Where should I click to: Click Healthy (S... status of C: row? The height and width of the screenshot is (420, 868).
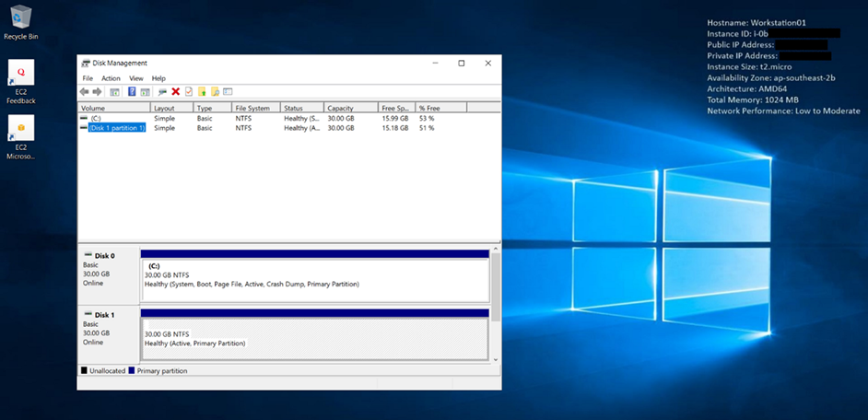pyautogui.click(x=301, y=119)
